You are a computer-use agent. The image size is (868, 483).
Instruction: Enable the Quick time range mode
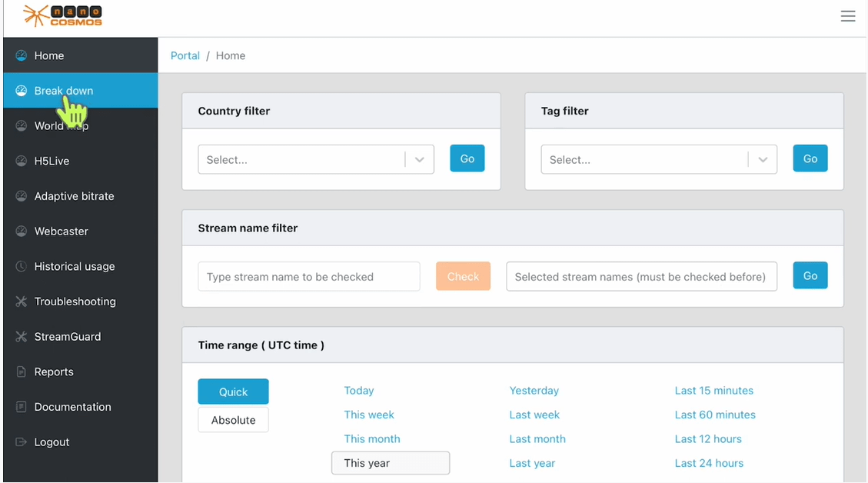(233, 391)
